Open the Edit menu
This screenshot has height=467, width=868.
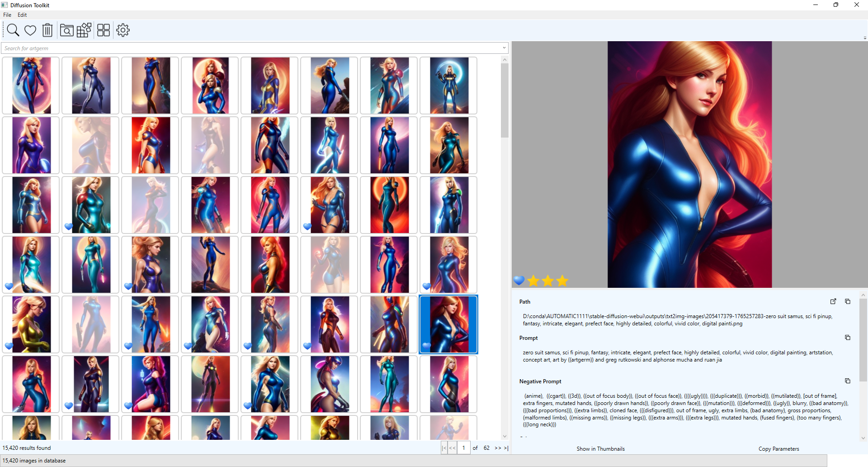tap(22, 14)
